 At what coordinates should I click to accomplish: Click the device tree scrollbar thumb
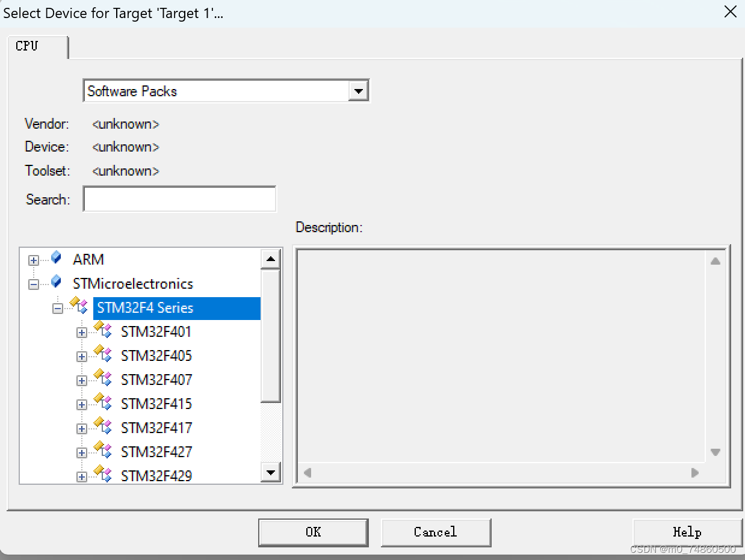271,336
